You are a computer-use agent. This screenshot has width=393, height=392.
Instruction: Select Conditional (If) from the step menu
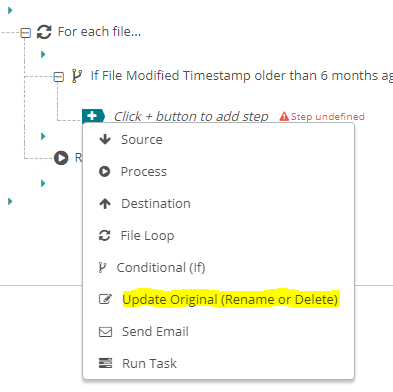click(218, 267)
